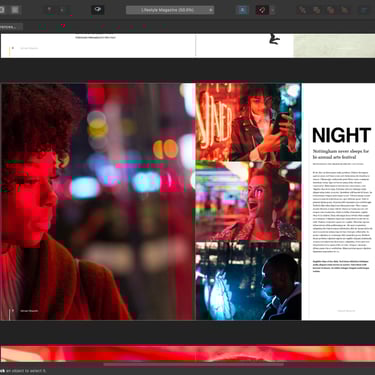Select the man silhouette in blue light photo
The width and height of the screenshot is (375, 375).
(248, 281)
